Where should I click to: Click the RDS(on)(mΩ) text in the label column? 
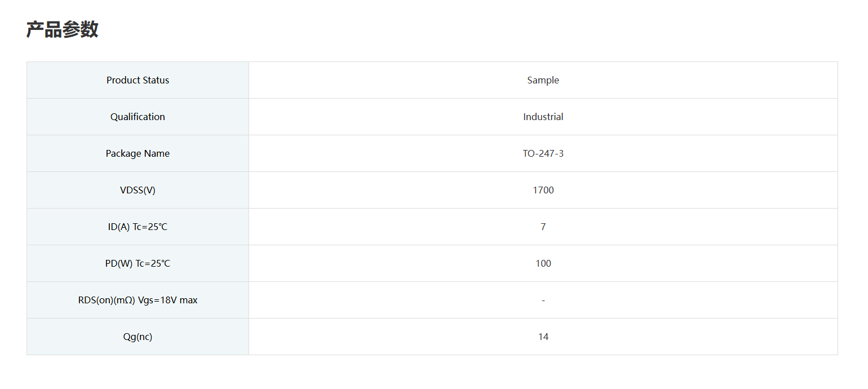pyautogui.click(x=107, y=300)
